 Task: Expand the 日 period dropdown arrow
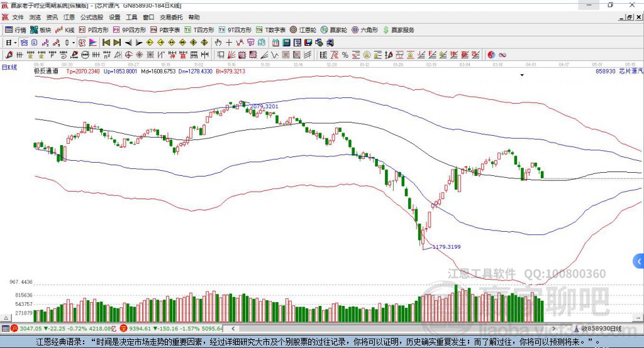[15, 43]
